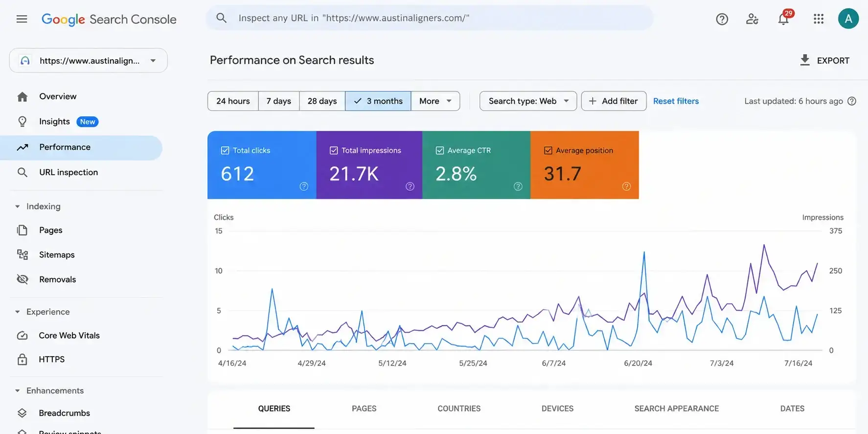
Task: Click the 612 total clicks value
Action: [x=237, y=174]
